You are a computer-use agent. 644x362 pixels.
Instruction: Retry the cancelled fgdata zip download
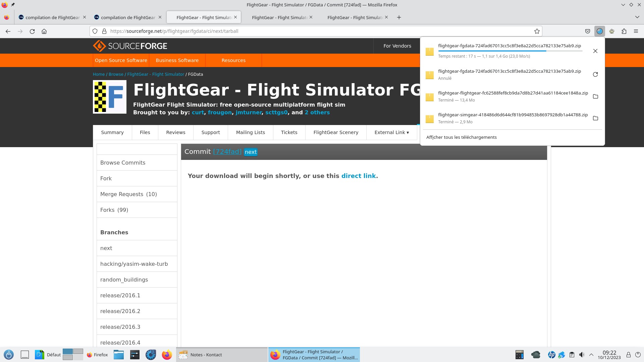pos(595,74)
